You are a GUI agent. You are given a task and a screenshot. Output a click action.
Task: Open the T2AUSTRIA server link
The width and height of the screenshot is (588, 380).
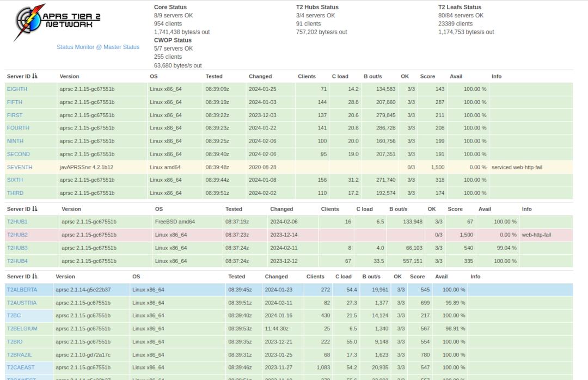(x=22, y=303)
